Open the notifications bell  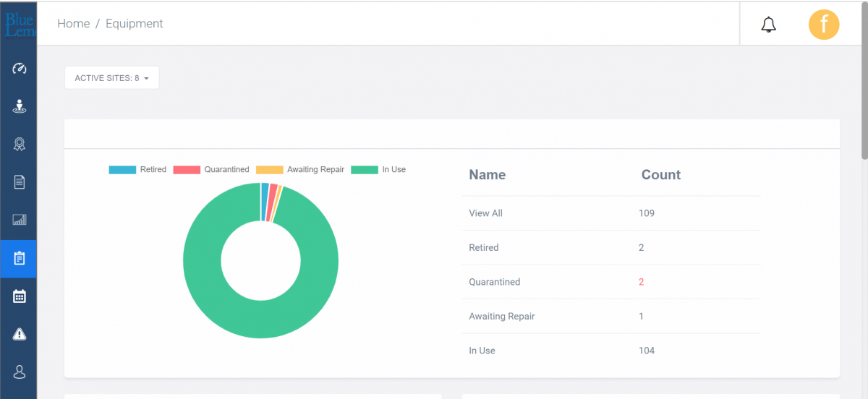(x=768, y=25)
